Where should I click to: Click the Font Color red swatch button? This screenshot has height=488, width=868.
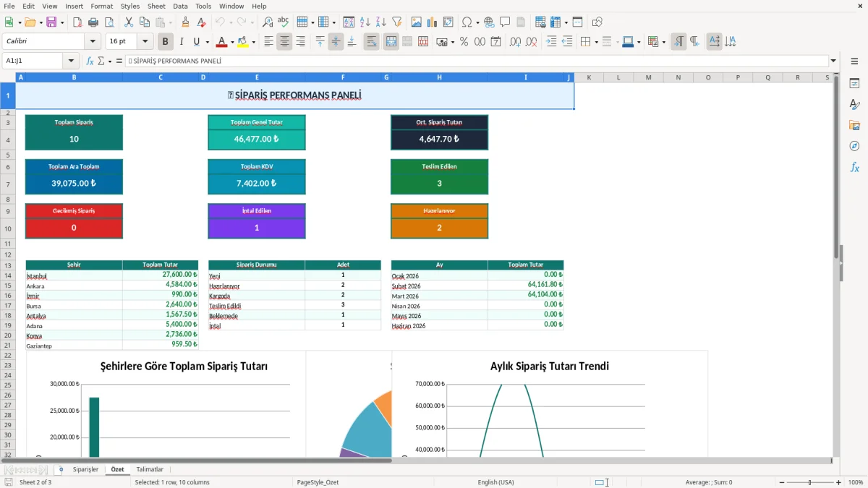pos(221,42)
